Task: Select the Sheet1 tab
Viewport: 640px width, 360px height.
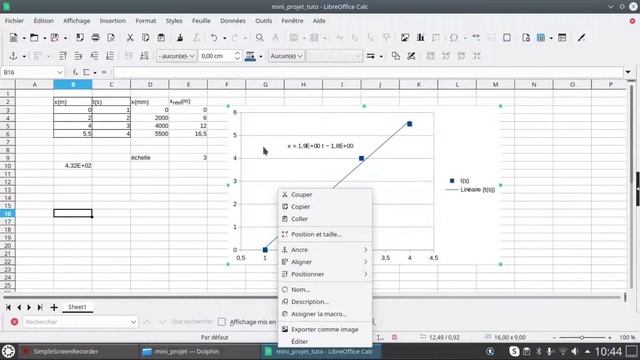Action: point(77,307)
